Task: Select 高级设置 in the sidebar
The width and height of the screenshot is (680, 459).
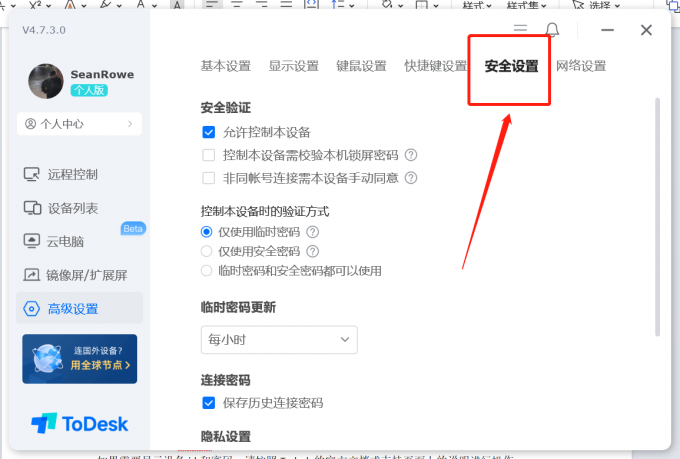Action: click(x=79, y=308)
